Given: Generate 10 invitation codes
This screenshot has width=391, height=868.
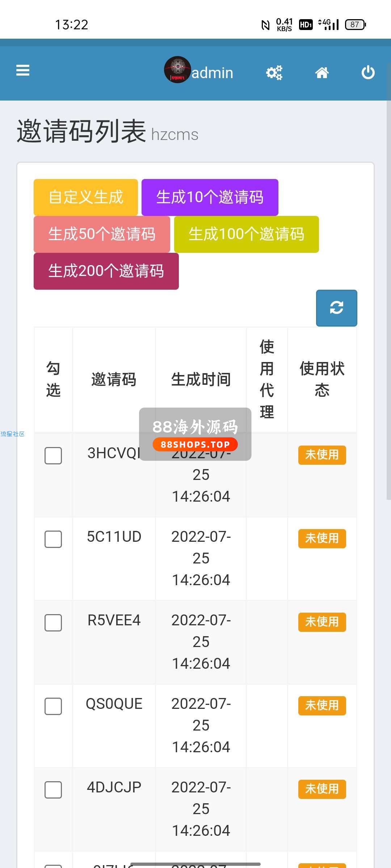Looking at the screenshot, I should 210,197.
